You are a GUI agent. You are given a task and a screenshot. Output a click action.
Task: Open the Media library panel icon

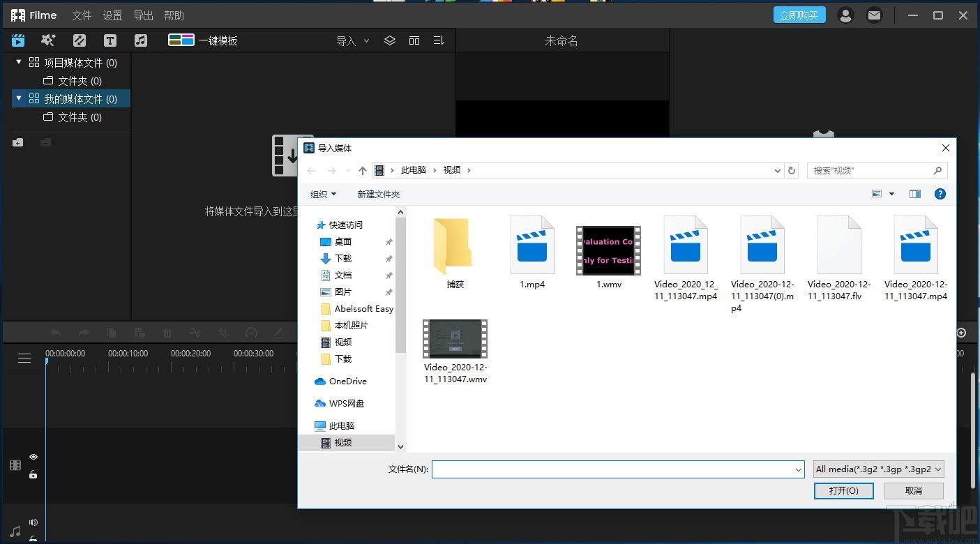(17, 40)
